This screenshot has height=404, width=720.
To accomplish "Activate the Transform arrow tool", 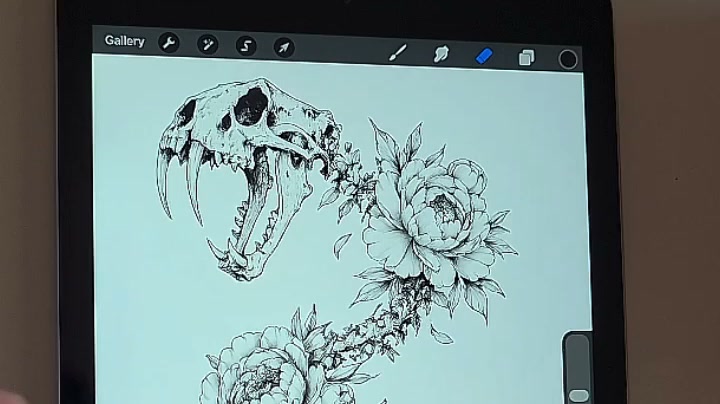I will click(284, 47).
